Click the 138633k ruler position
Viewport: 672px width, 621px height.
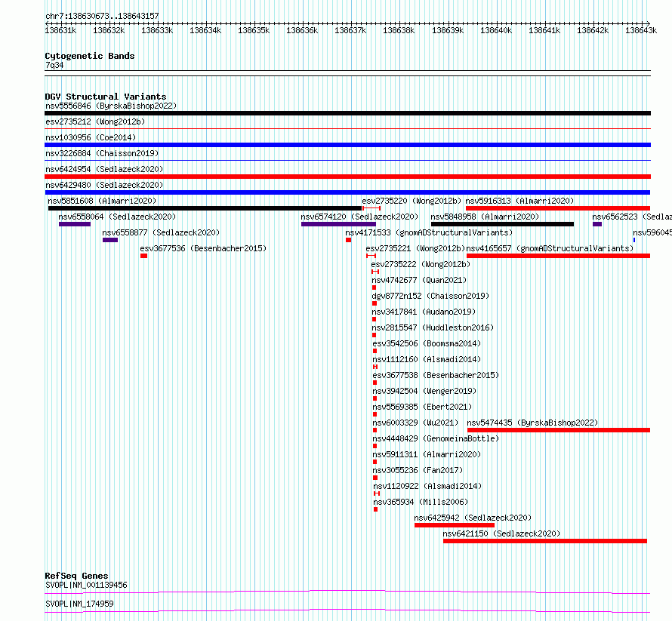pos(157,30)
